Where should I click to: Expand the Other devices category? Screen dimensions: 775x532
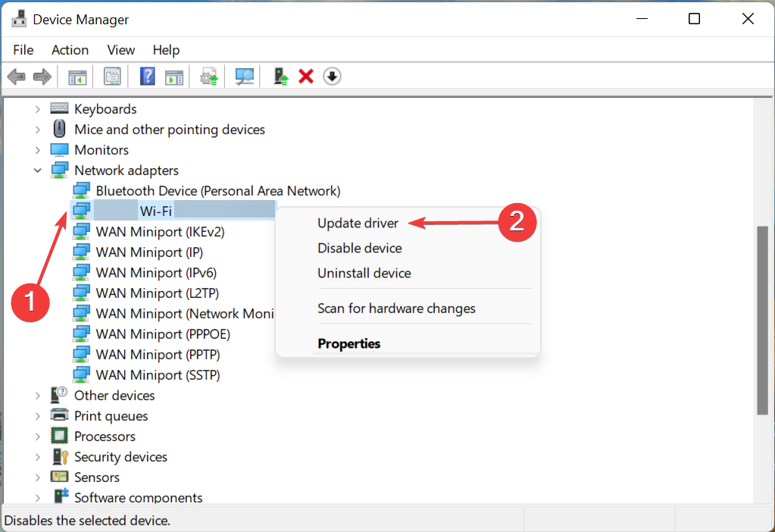coord(38,396)
